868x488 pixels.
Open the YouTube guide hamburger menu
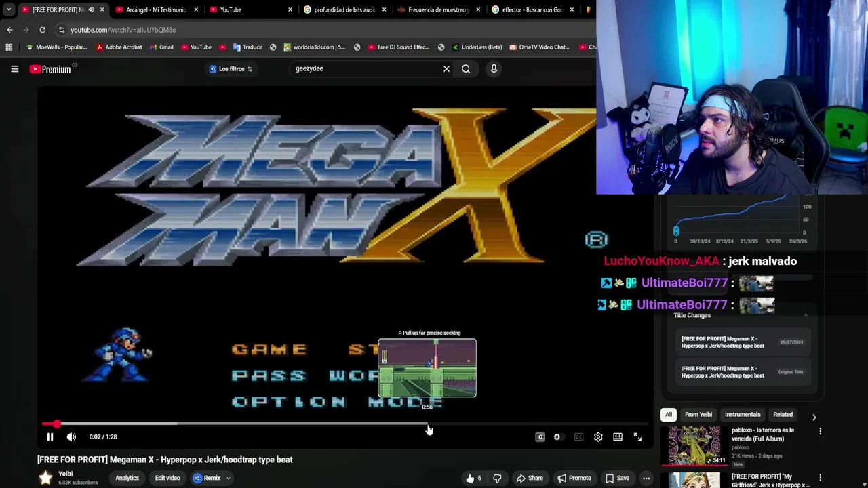(14, 68)
